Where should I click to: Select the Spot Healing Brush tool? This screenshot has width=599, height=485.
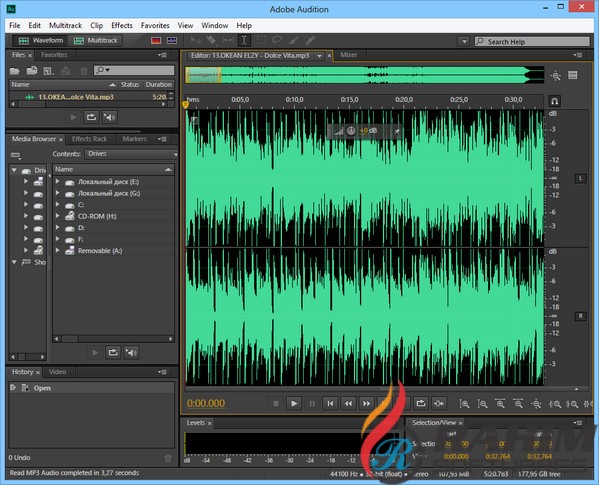(310, 40)
